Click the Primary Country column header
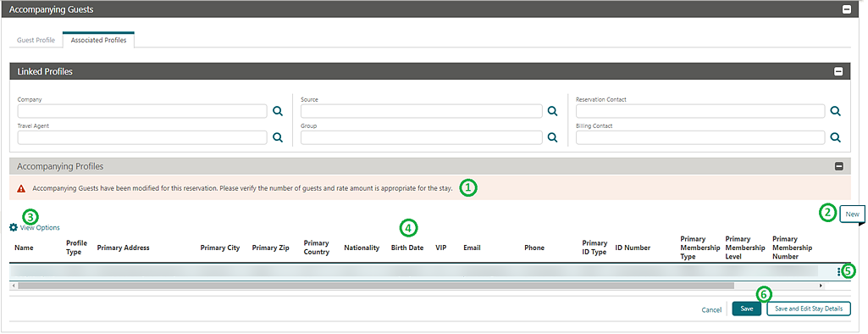Viewport: 868px width, 334px height. click(317, 248)
